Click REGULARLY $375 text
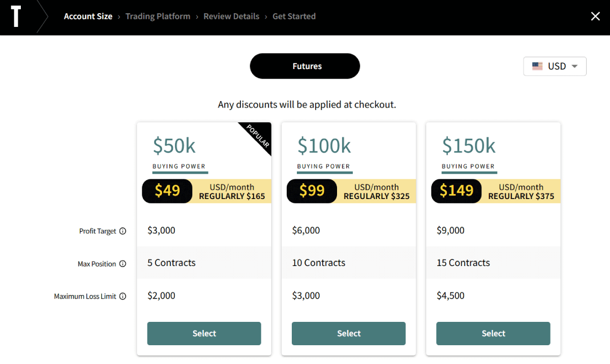This screenshot has height=364, width=610. pos(521,196)
